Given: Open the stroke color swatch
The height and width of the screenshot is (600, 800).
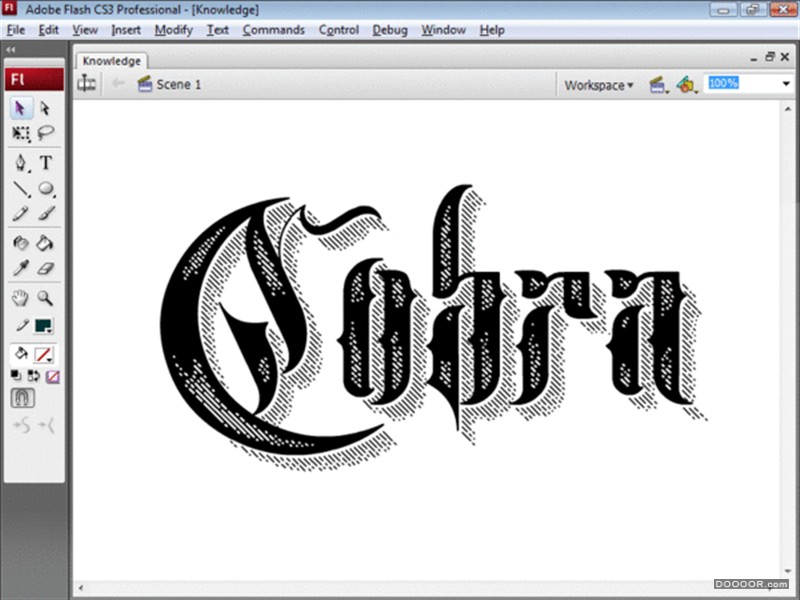Looking at the screenshot, I should pos(43,326).
